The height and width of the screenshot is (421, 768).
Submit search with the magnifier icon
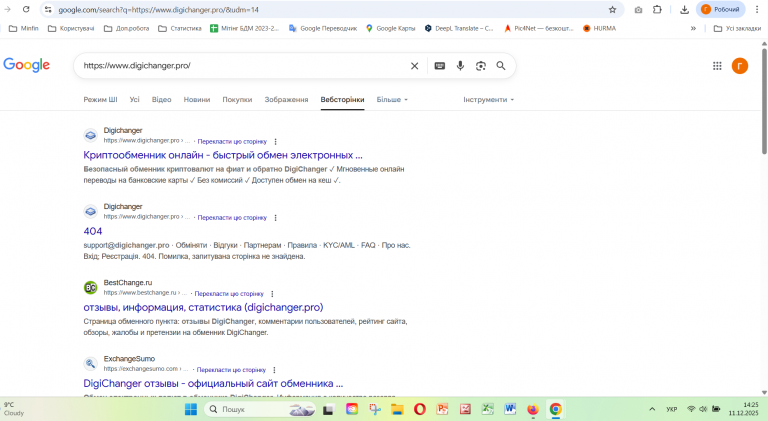tap(501, 66)
